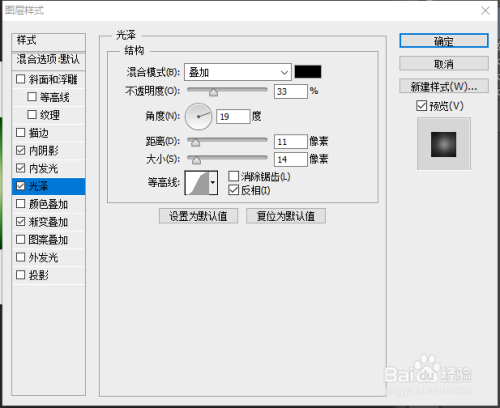Select the 斜面和浮雕 style row

48,79
